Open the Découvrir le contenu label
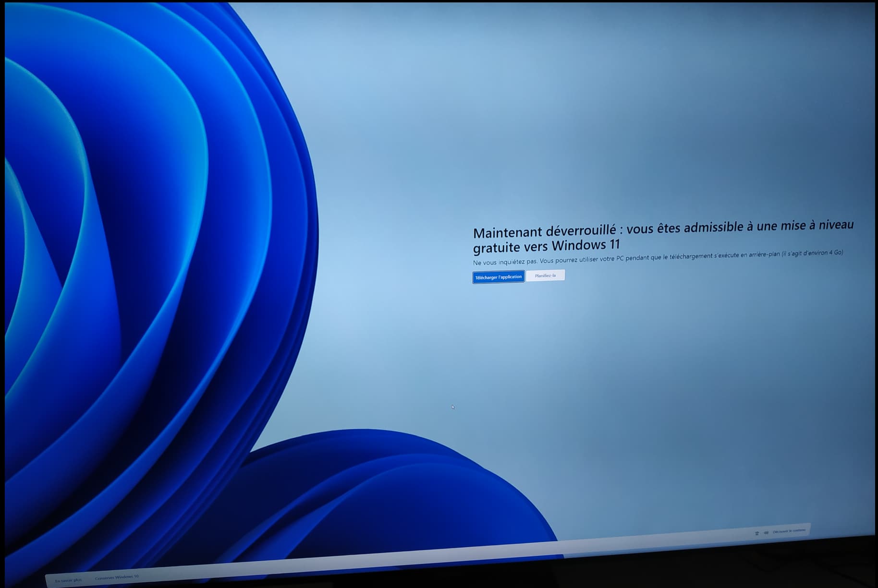The width and height of the screenshot is (878, 588). (789, 531)
